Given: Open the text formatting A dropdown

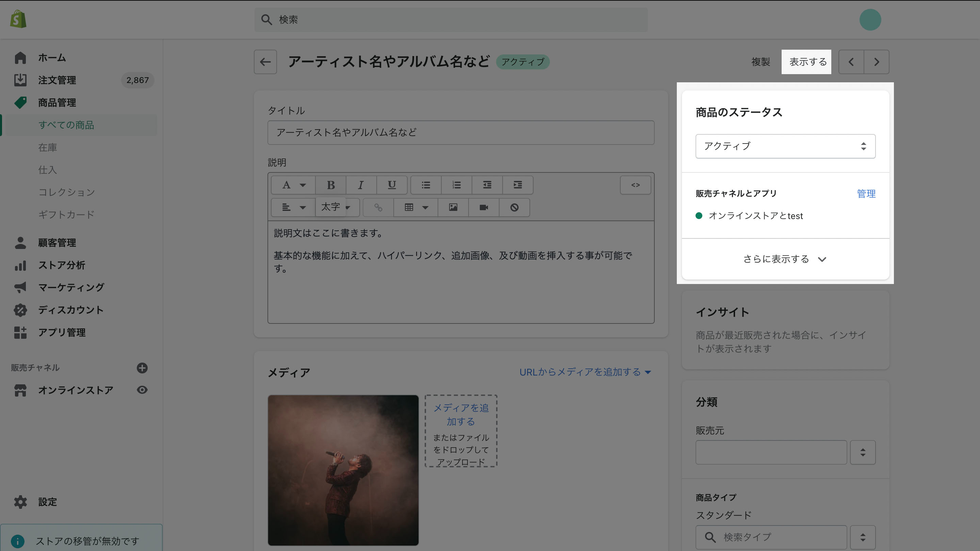Looking at the screenshot, I should (293, 185).
